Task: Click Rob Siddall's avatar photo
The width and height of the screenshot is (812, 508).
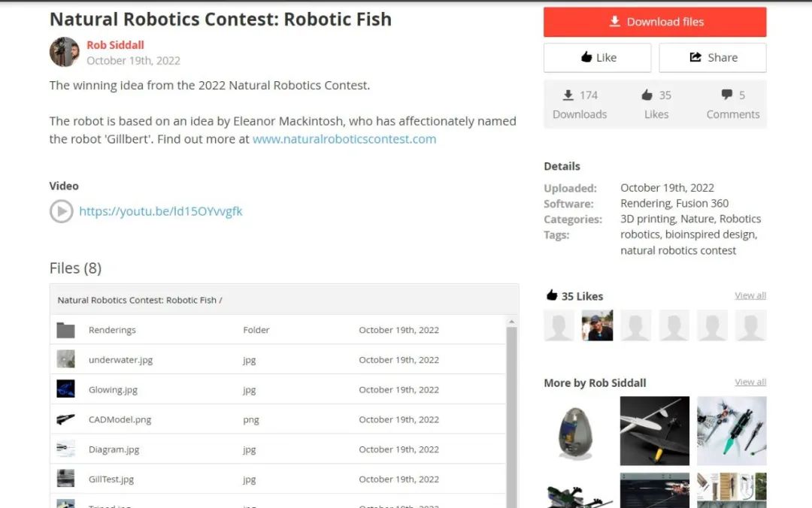Action: click(x=65, y=52)
